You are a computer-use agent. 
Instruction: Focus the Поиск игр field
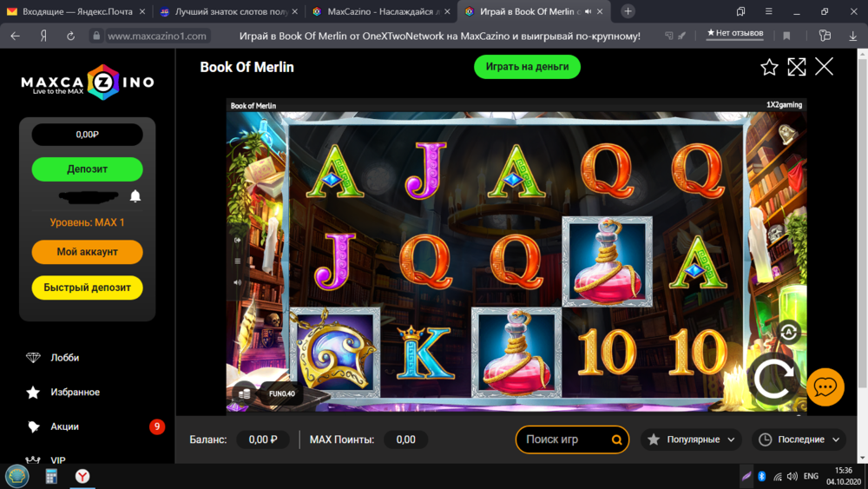(565, 439)
